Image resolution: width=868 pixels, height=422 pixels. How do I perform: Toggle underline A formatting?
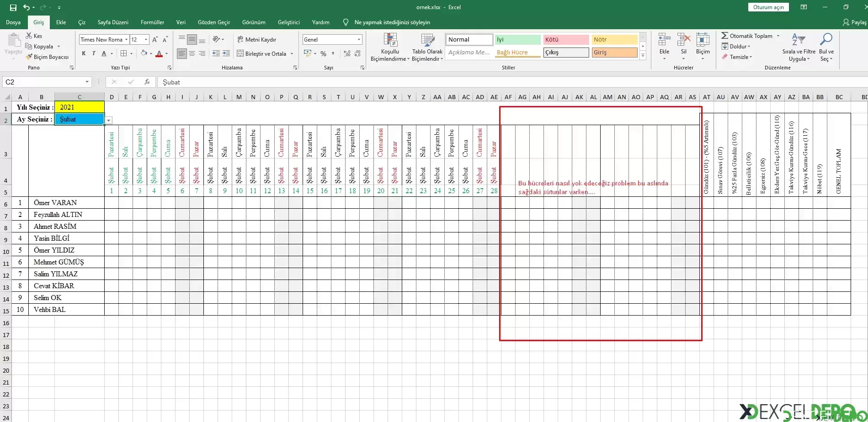click(104, 53)
